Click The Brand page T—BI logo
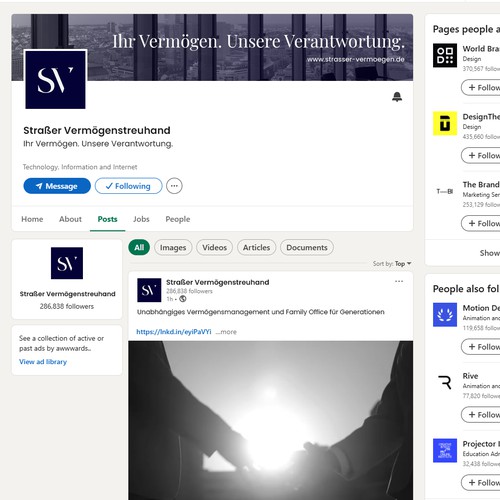Viewport: 500px width, 500px height. click(x=445, y=191)
